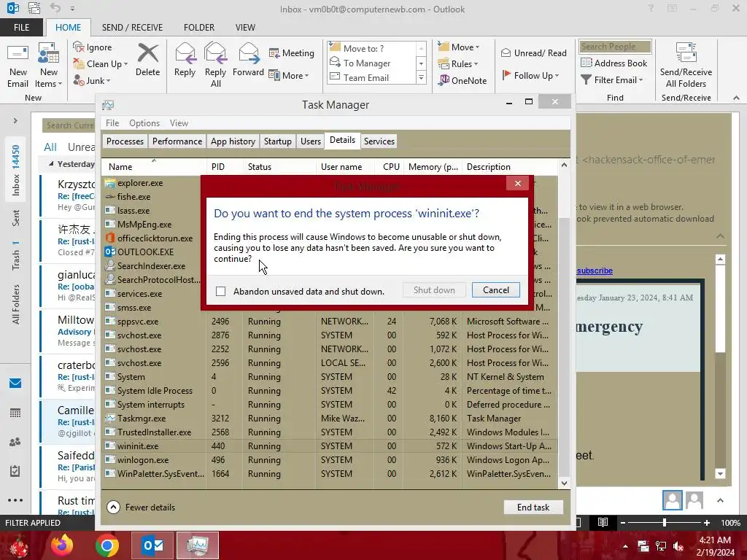Image resolution: width=747 pixels, height=560 pixels.
Task: Click the Forward icon in Outlook
Action: (x=248, y=60)
